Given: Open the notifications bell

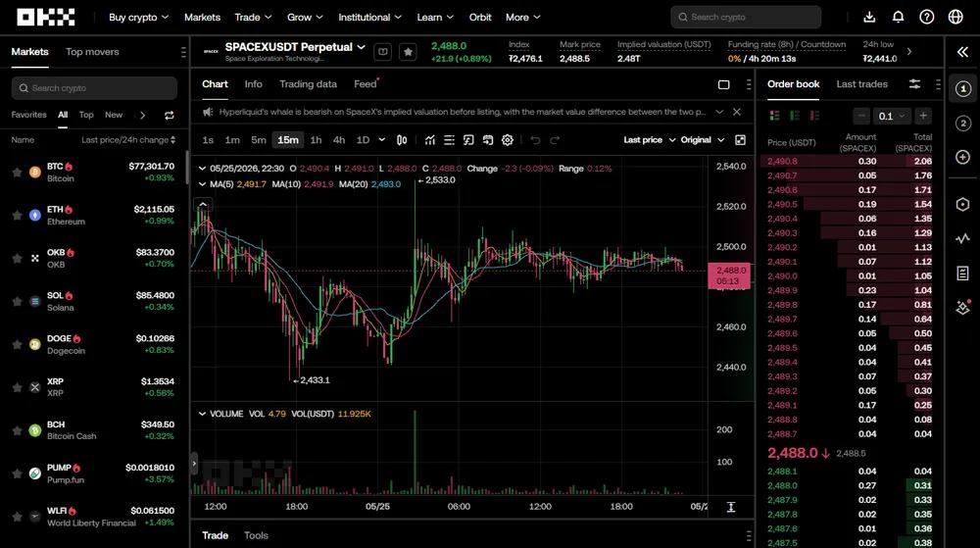Looking at the screenshot, I should click(x=898, y=17).
